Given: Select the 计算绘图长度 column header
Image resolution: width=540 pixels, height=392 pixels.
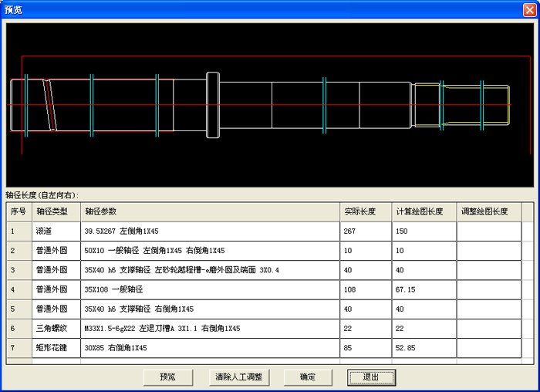Looking at the screenshot, I should click(424, 211).
